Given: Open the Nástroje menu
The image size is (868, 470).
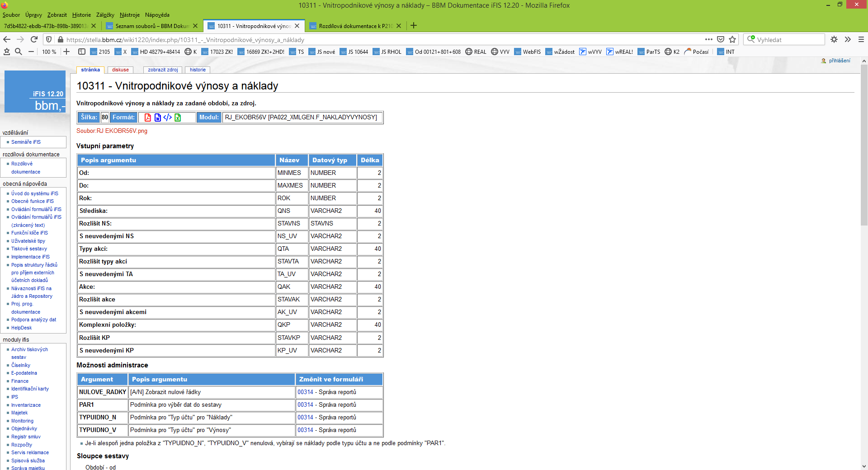Looking at the screenshot, I should point(130,15).
